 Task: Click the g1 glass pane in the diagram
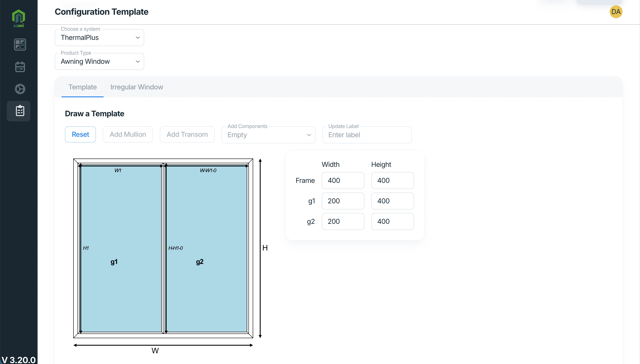click(114, 262)
